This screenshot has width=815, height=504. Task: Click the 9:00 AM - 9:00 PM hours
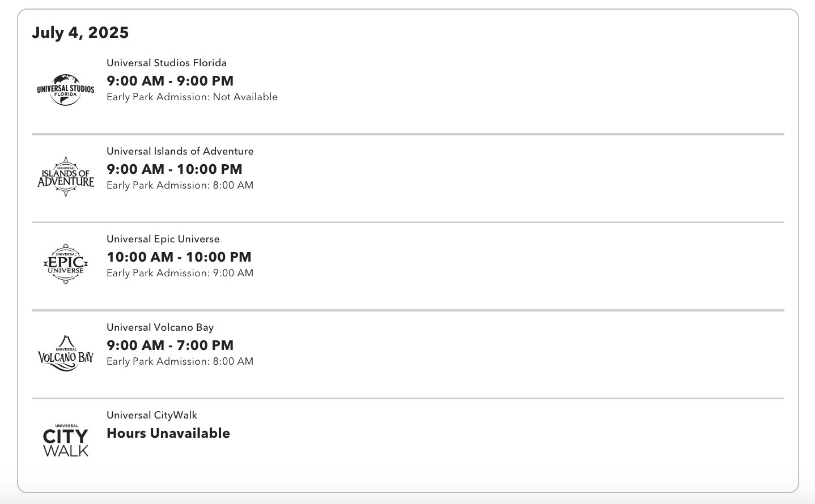tap(170, 81)
